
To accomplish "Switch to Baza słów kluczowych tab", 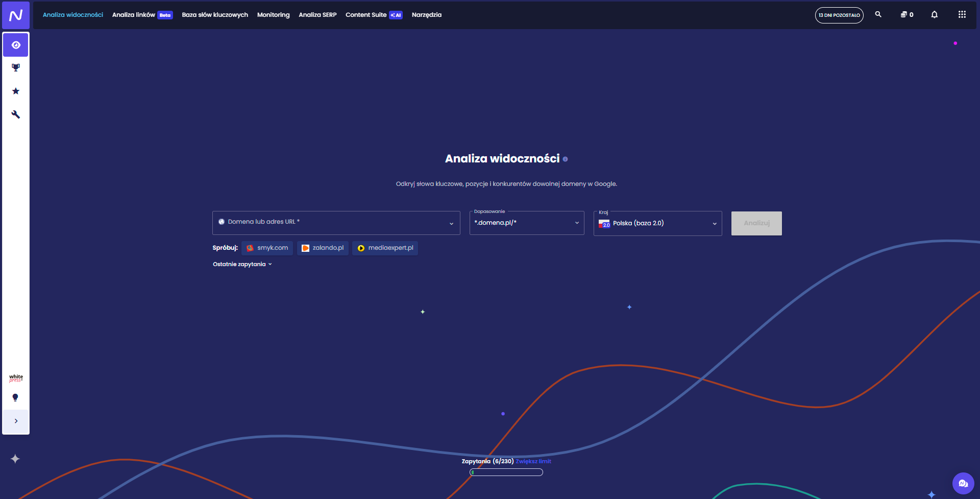I will (215, 15).
